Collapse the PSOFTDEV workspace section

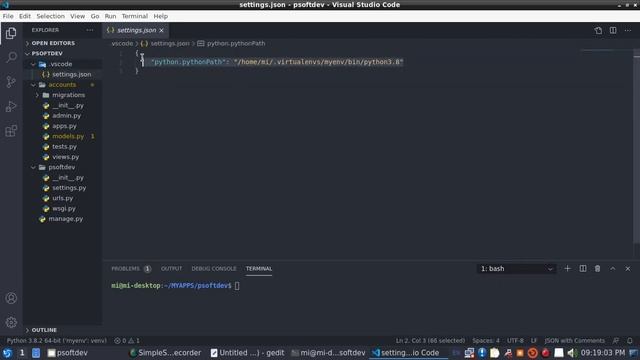click(47, 53)
